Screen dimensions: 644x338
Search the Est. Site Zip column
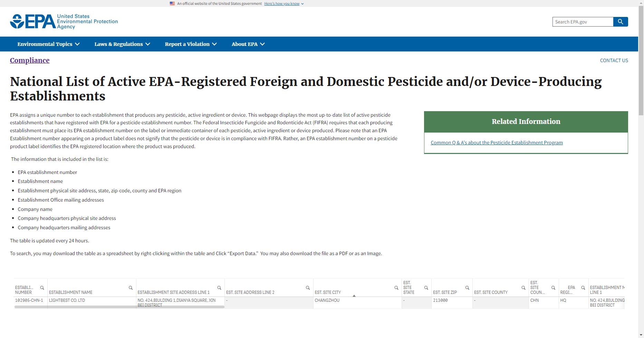[467, 288]
